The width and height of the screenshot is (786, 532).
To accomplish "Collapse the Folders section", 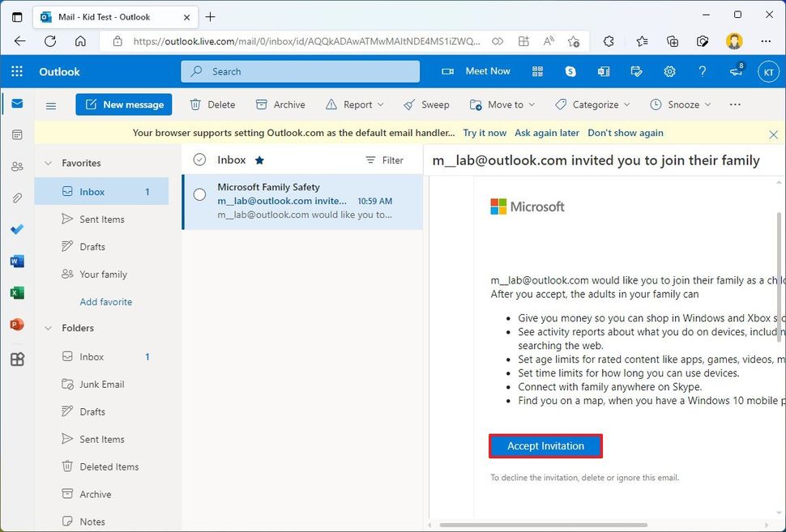I will point(48,328).
